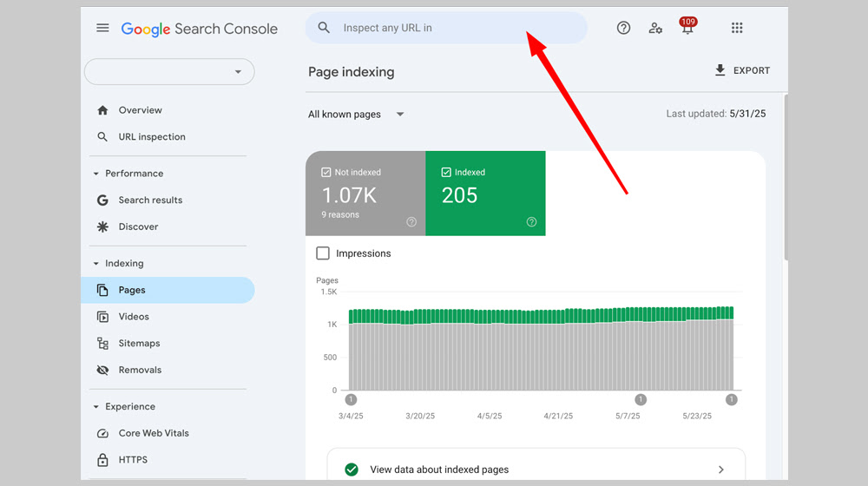Click help icon on Not indexed card
The width and height of the screenshot is (868, 486).
tap(411, 222)
